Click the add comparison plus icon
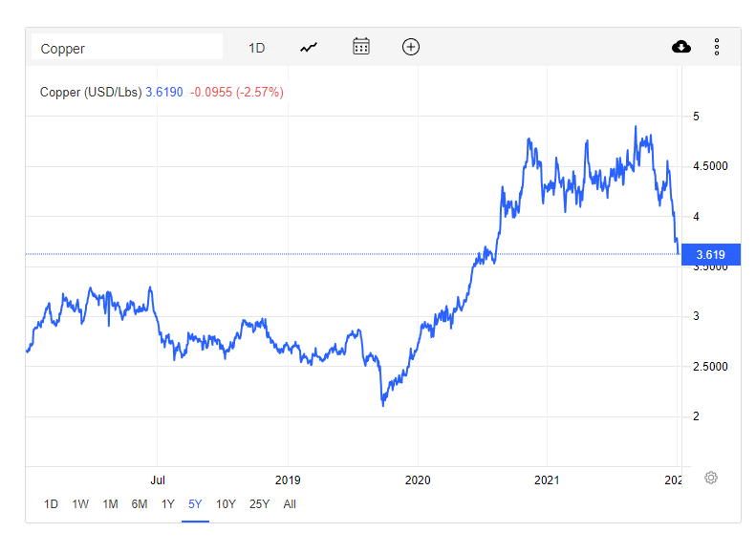 411,47
